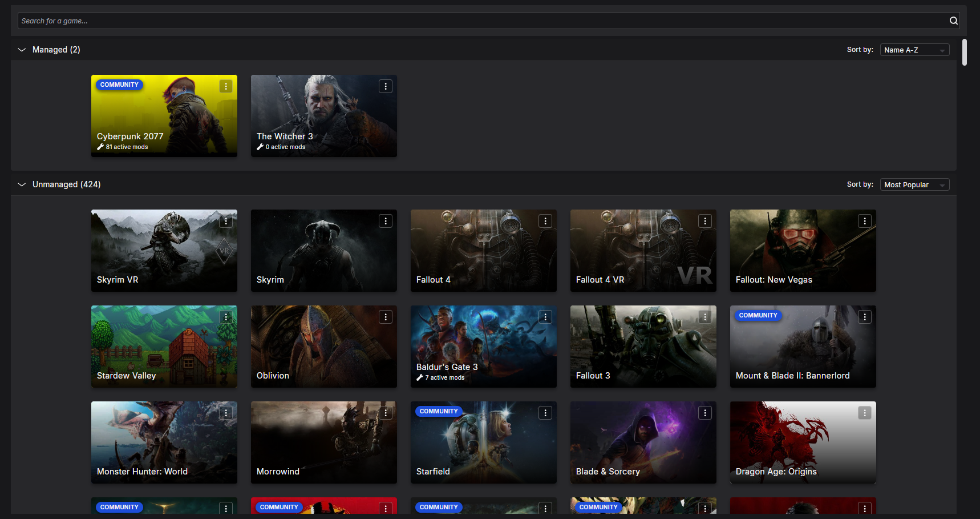This screenshot has width=980, height=519.
Task: Open Stardew Valley three-dot menu
Action: click(x=226, y=317)
